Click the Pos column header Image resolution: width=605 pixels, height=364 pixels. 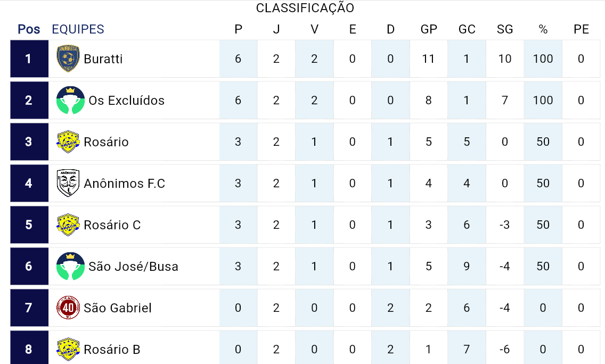pos(29,29)
